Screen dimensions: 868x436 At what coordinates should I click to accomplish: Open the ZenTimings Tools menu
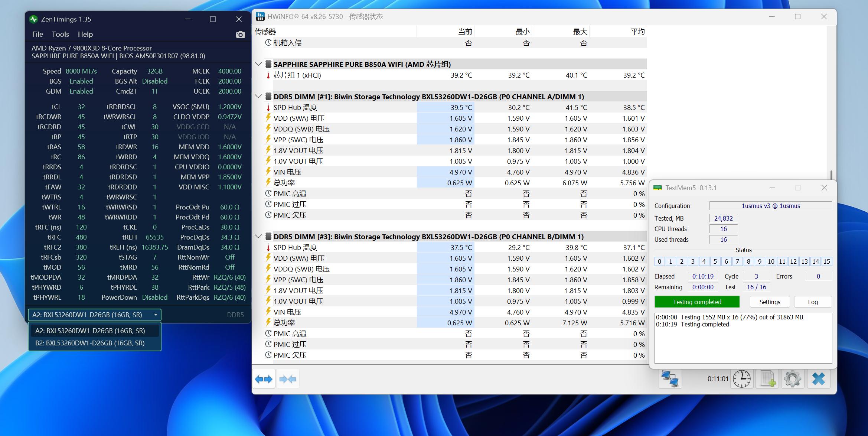[x=61, y=34]
